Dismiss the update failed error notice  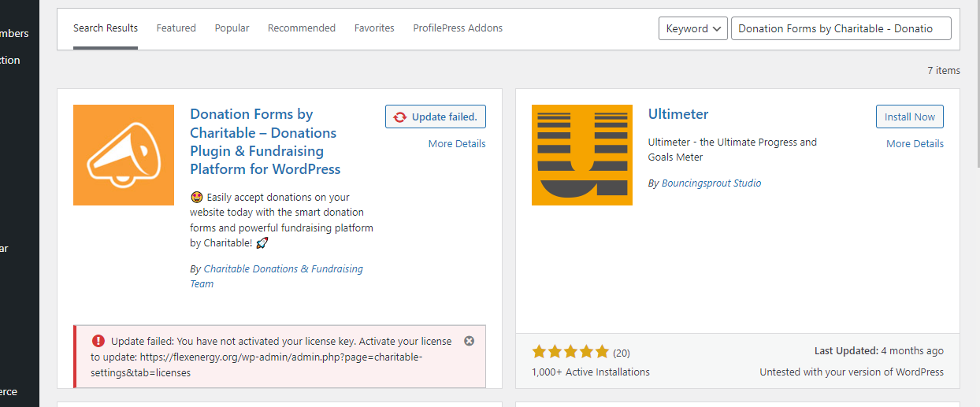[470, 341]
